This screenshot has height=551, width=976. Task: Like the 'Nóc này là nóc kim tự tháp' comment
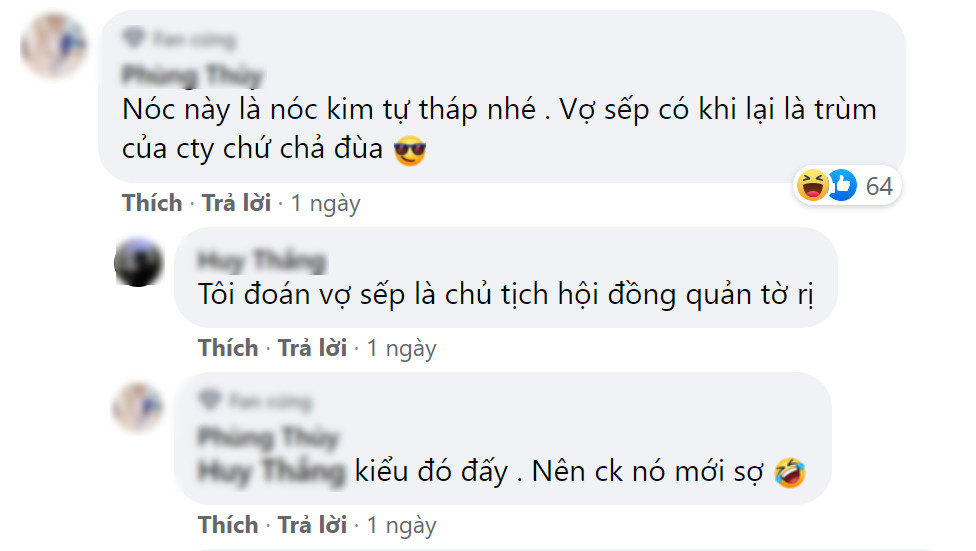tap(152, 203)
